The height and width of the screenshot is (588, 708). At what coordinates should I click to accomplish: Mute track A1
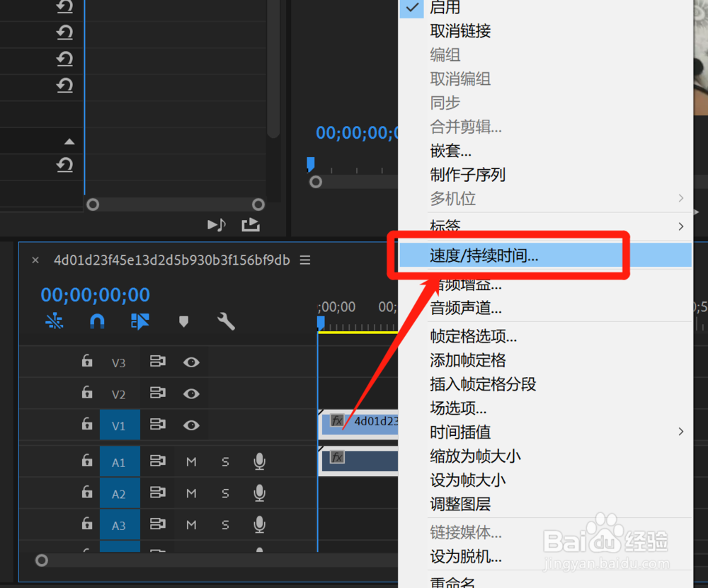click(191, 461)
